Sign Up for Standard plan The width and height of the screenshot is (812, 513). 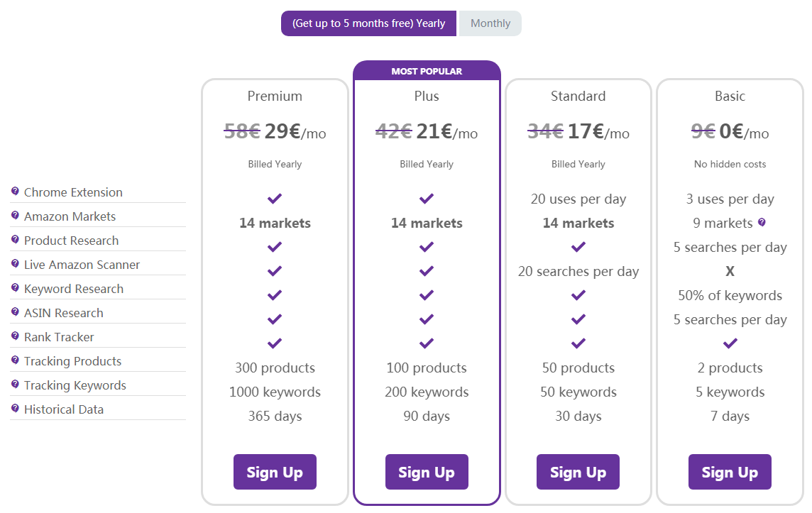578,472
